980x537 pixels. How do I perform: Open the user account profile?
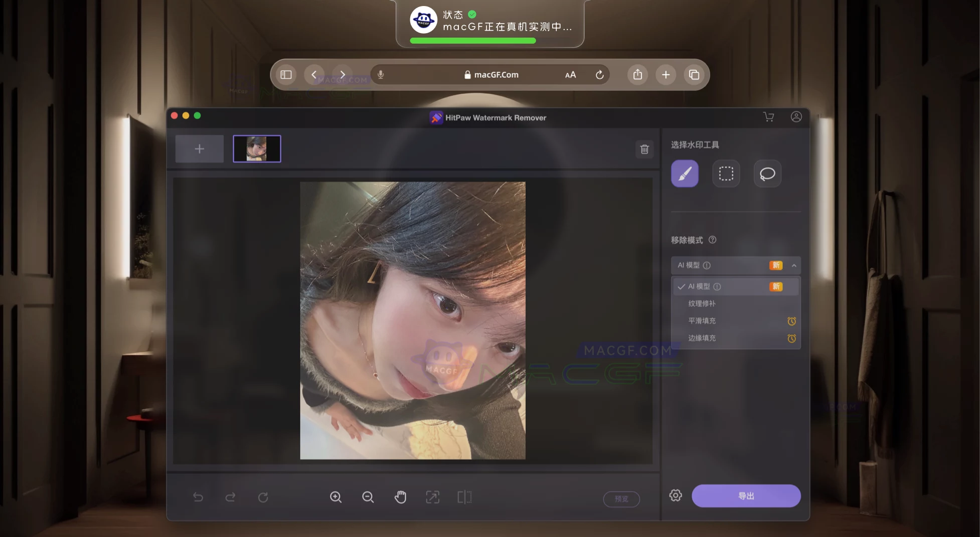pos(796,117)
